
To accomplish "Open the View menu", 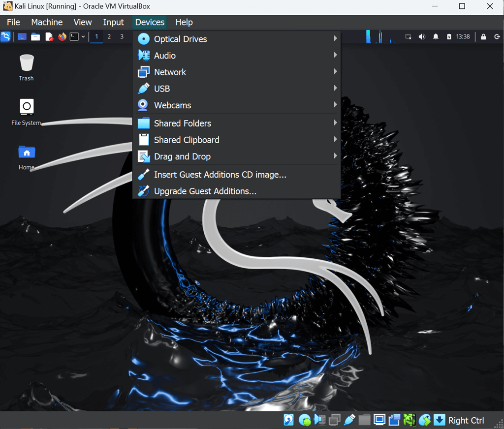I will [x=83, y=22].
